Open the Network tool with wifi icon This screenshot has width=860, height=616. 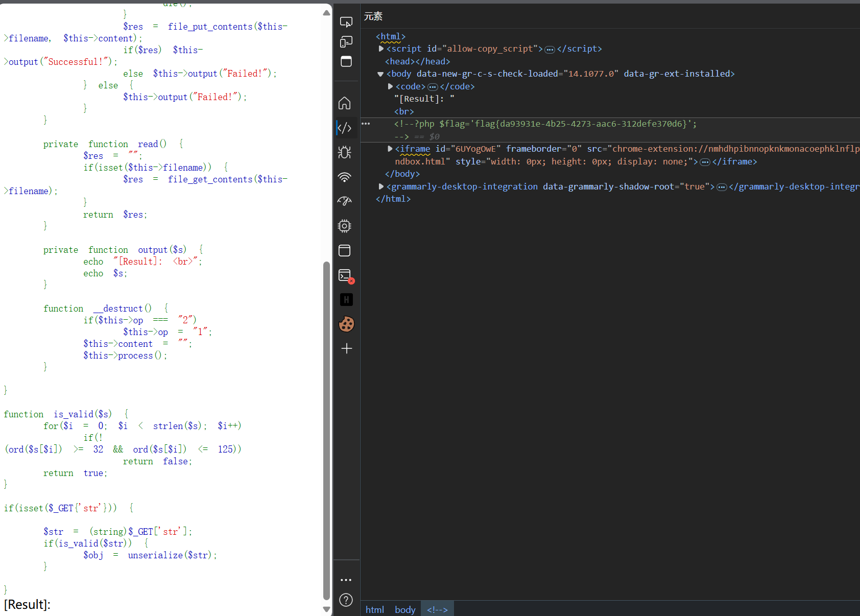345,177
